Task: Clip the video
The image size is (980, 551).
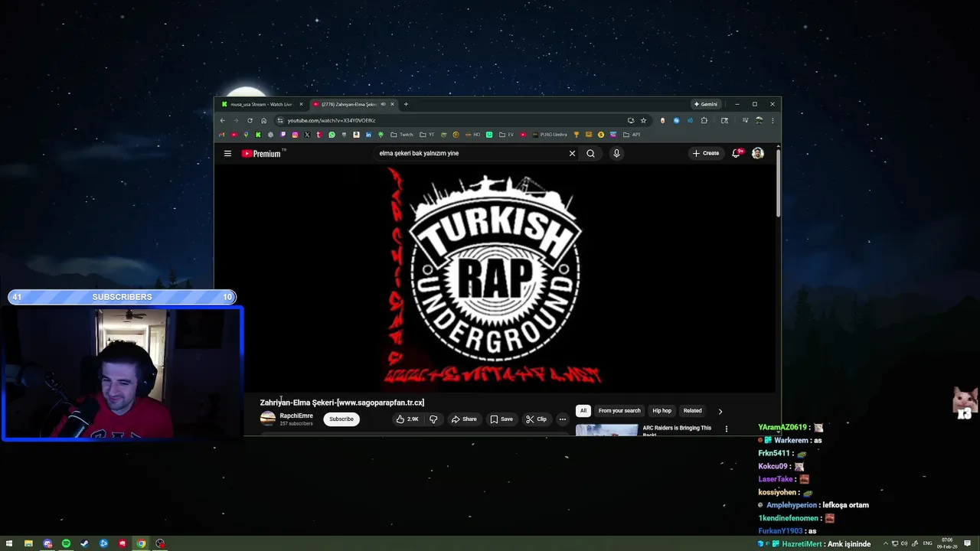Action: click(x=536, y=419)
